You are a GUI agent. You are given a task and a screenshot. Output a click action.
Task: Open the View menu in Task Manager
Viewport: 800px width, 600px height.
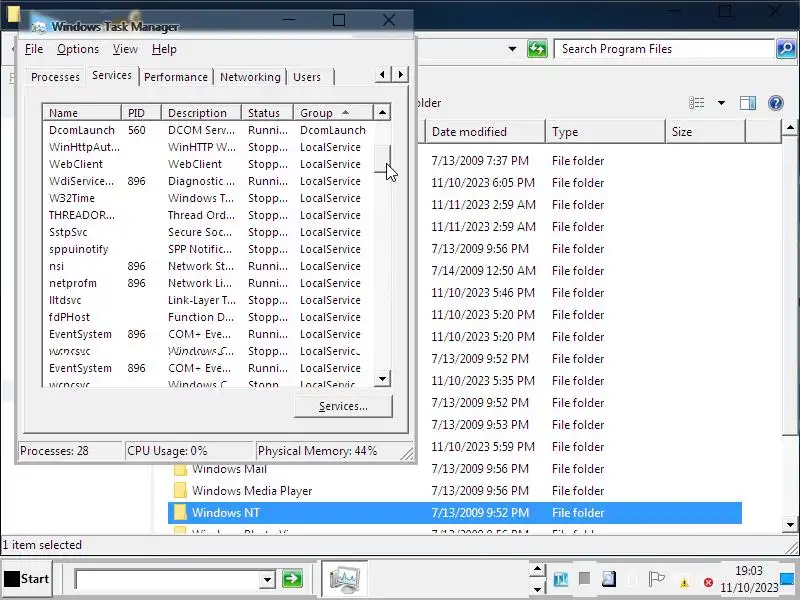click(x=125, y=49)
